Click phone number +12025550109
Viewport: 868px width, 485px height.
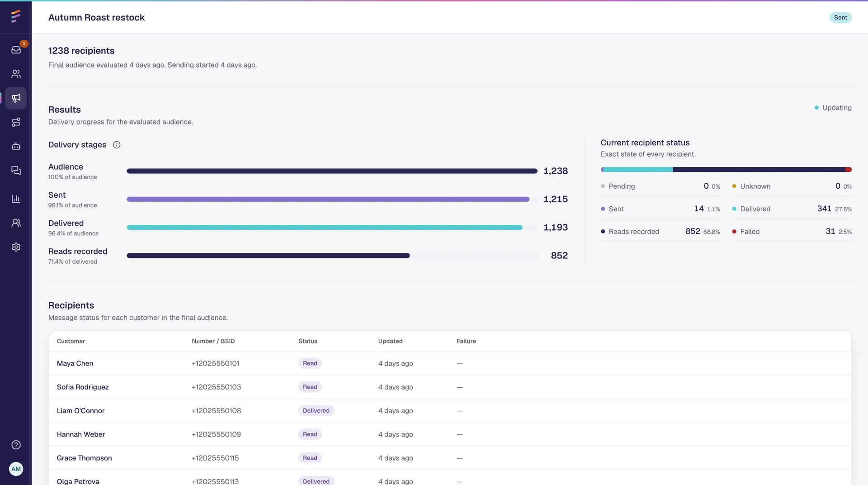217,434
